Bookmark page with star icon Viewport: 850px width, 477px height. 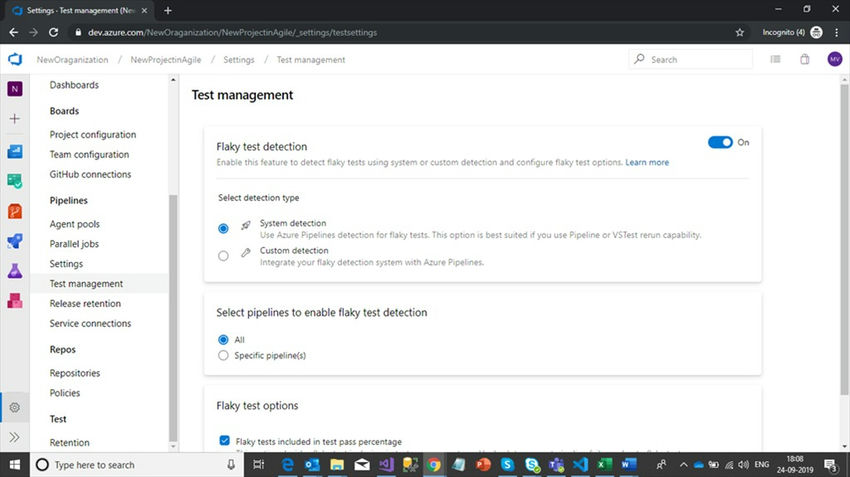[x=739, y=33]
